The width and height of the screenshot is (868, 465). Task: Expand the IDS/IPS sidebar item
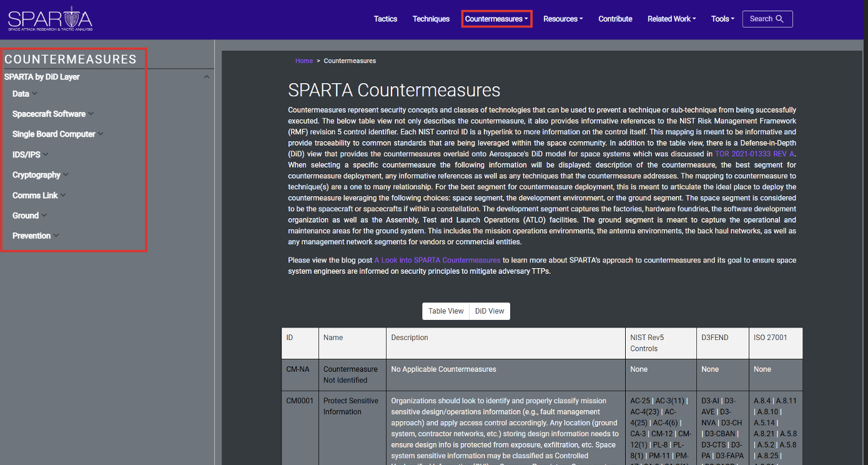(x=31, y=154)
